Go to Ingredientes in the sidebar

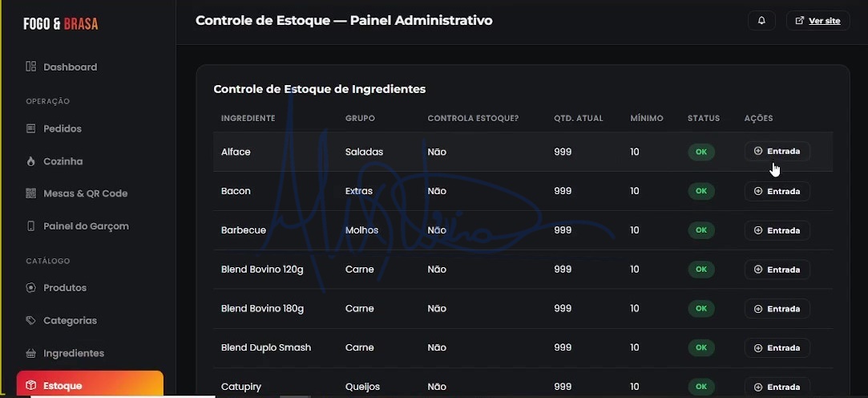point(74,353)
